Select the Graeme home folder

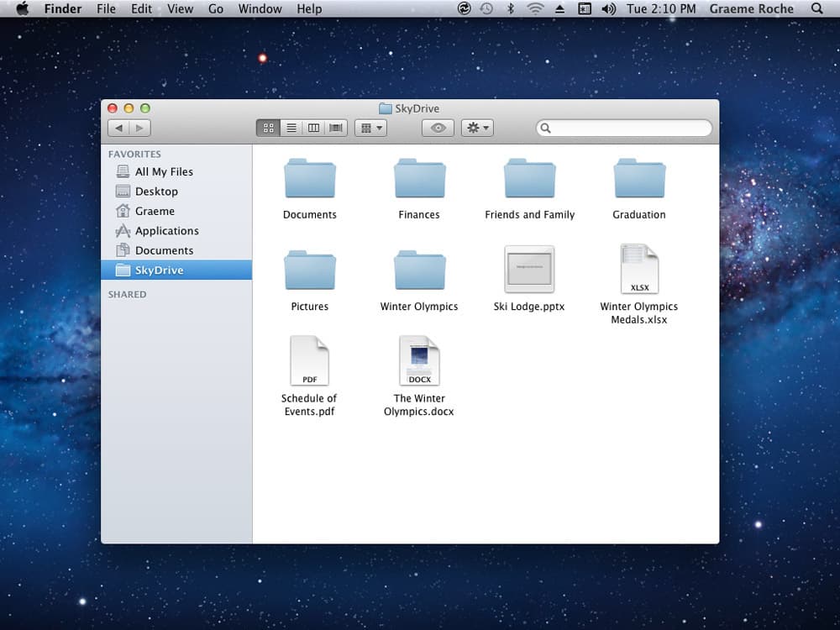[x=155, y=211]
